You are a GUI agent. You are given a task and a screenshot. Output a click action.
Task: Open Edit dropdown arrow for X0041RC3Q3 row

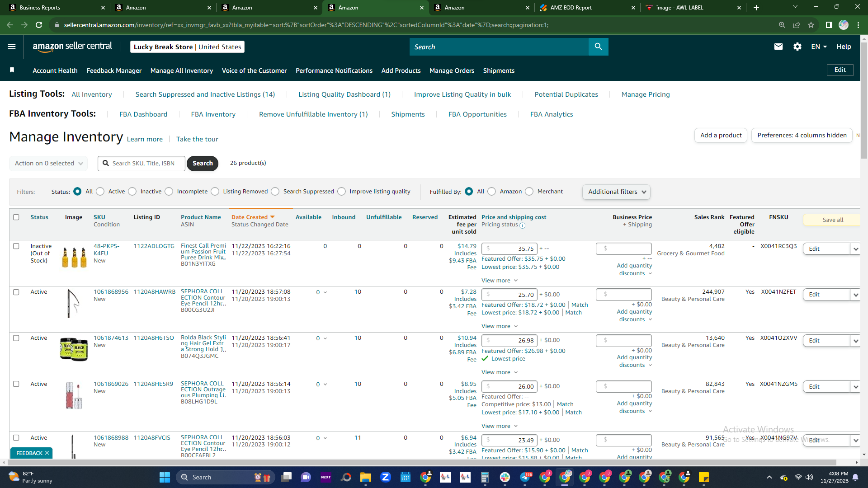855,249
